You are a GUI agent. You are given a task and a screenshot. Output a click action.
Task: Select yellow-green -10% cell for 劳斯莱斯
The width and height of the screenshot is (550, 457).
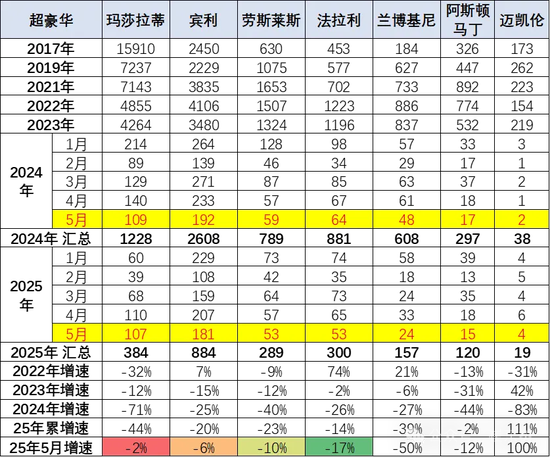tap(271, 447)
